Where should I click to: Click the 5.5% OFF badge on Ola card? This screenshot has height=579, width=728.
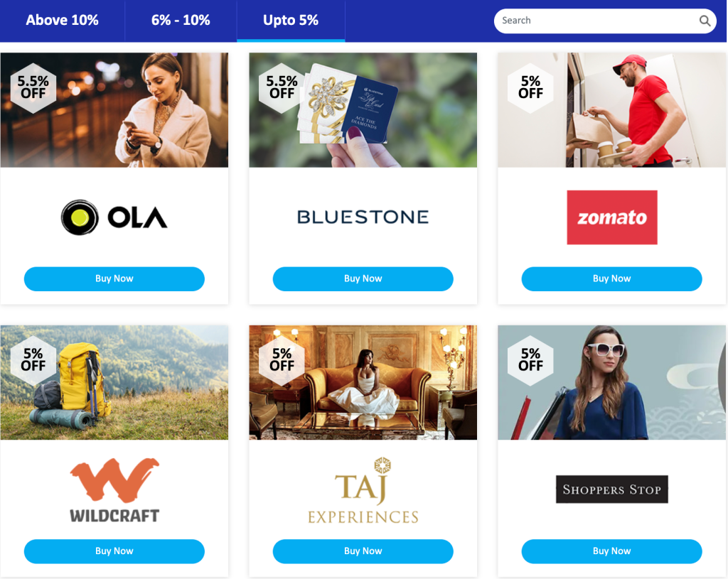coord(33,87)
